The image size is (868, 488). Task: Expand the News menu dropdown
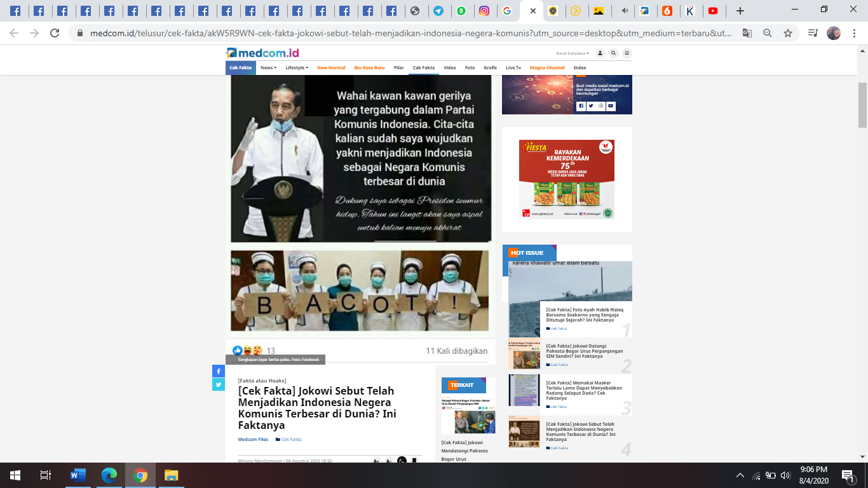(x=268, y=67)
